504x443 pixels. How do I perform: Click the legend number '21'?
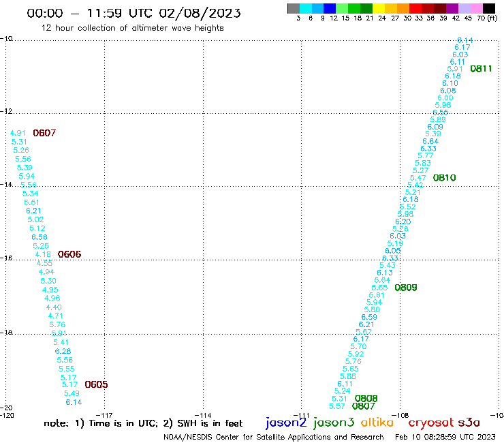[x=370, y=18]
